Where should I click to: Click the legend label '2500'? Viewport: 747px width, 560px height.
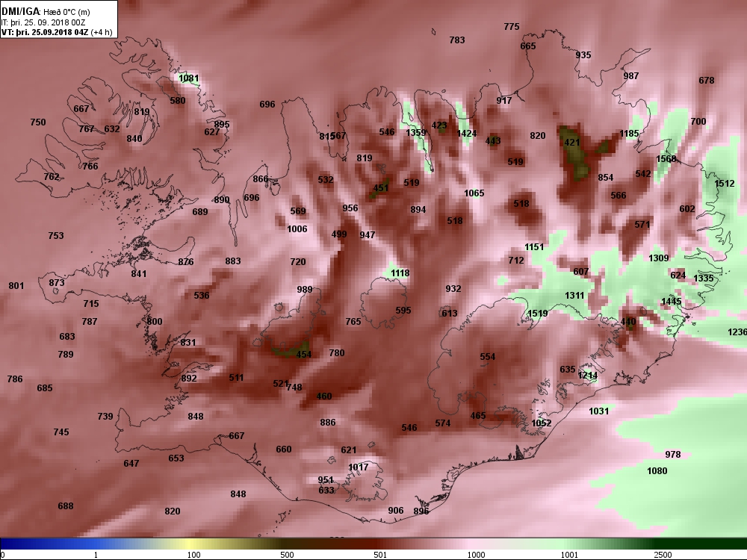663,555
